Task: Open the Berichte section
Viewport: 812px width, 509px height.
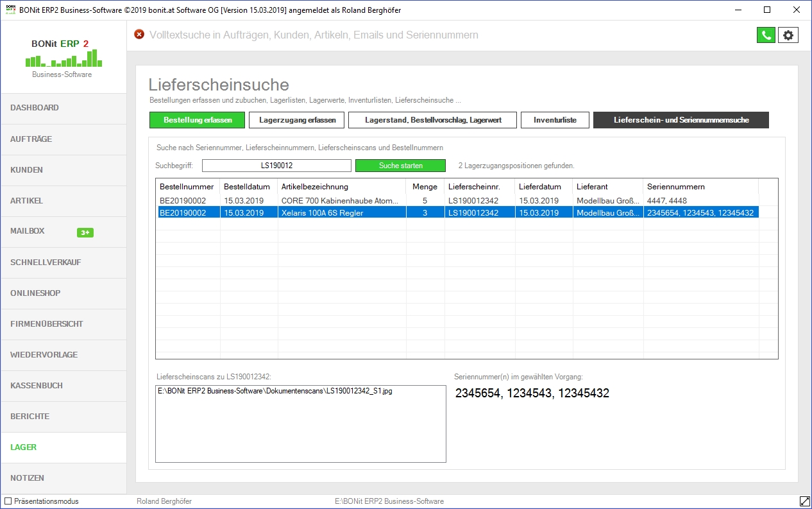Action: point(63,417)
